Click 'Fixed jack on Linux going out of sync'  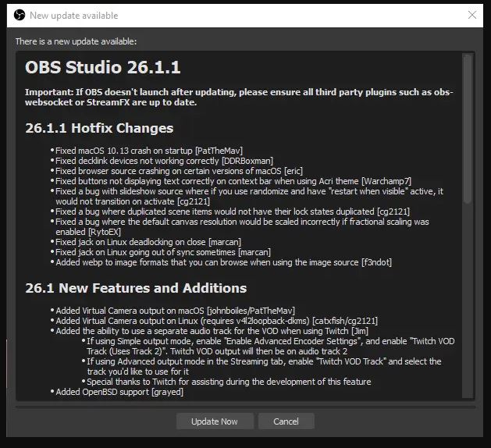click(163, 252)
